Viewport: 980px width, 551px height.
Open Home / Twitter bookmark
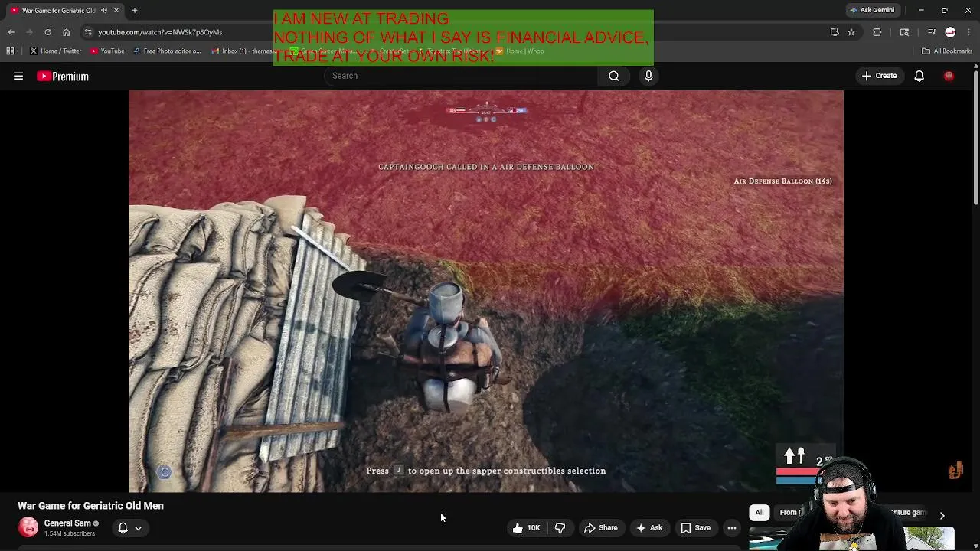coord(56,51)
